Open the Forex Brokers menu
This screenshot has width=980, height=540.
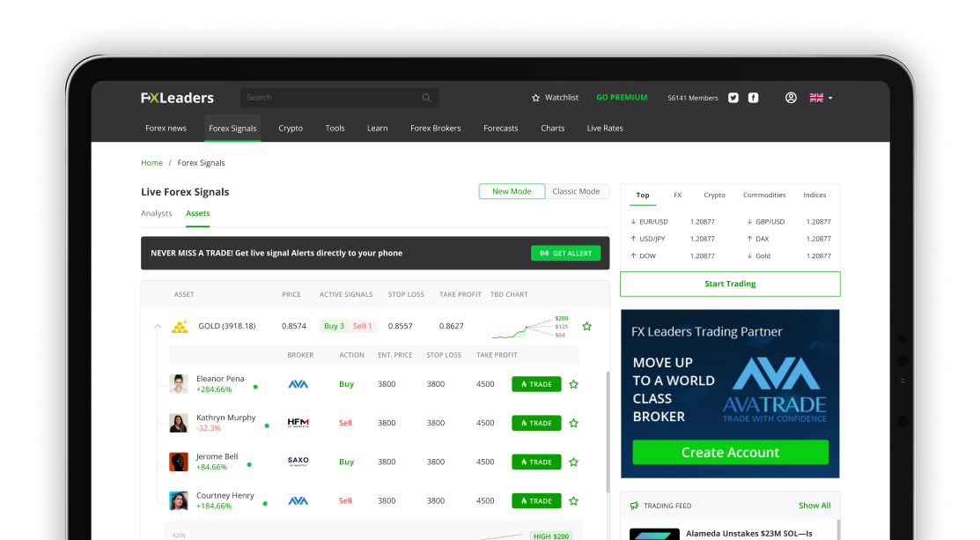point(436,128)
